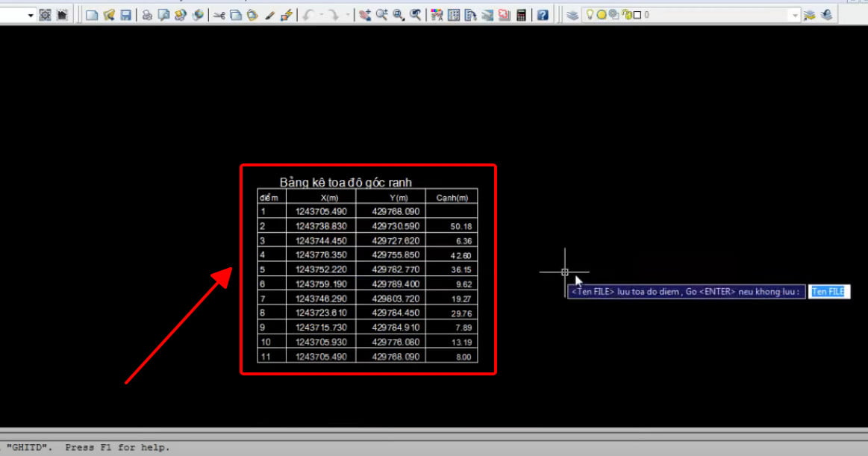Toggle layer 0 viewport freeze icon
The width and height of the screenshot is (868, 456).
614,15
